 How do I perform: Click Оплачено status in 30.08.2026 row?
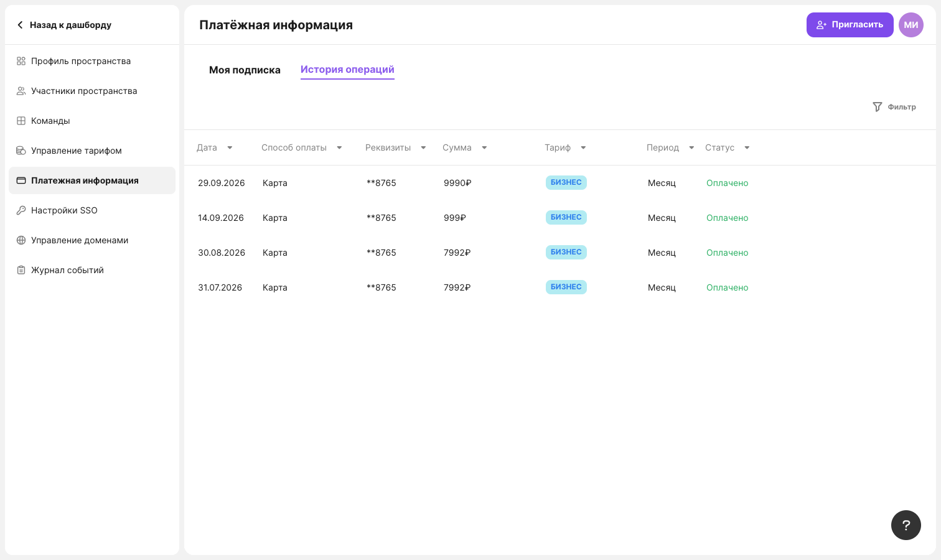[x=728, y=253]
